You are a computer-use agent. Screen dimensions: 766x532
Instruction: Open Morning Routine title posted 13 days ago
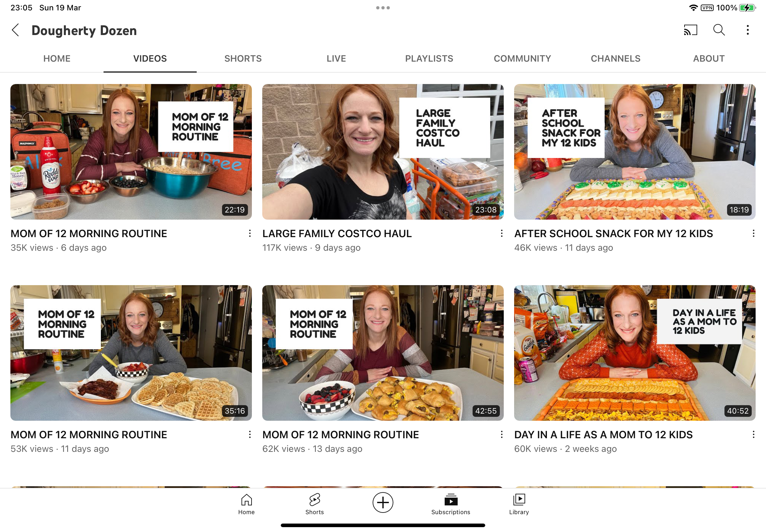click(340, 434)
